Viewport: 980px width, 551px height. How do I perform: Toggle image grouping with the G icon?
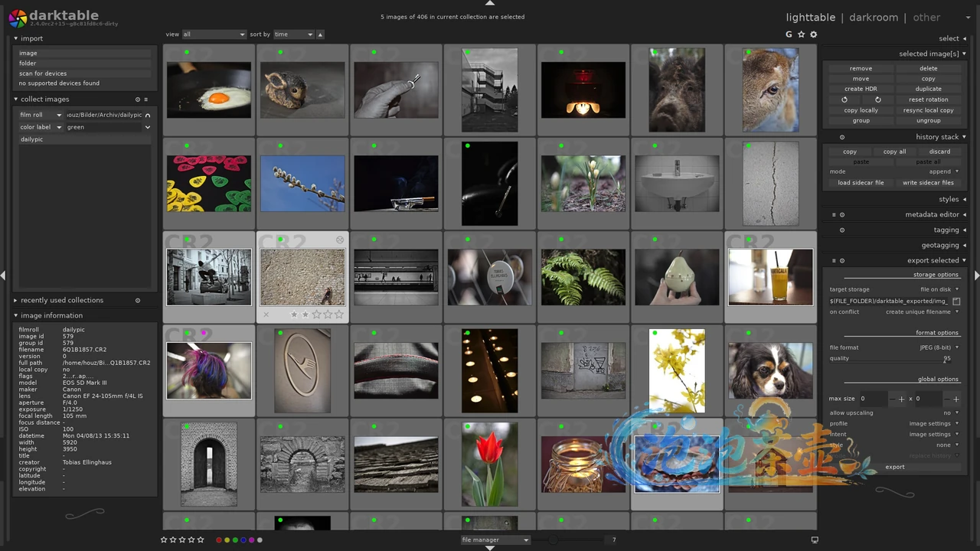789,34
